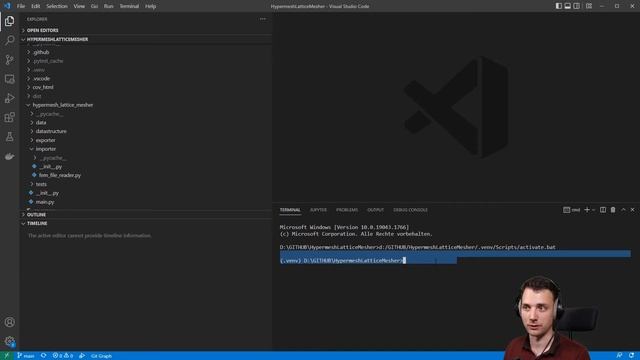Image resolution: width=640 pixels, height=360 pixels.
Task: Open the Edit menu
Action: tap(36, 6)
